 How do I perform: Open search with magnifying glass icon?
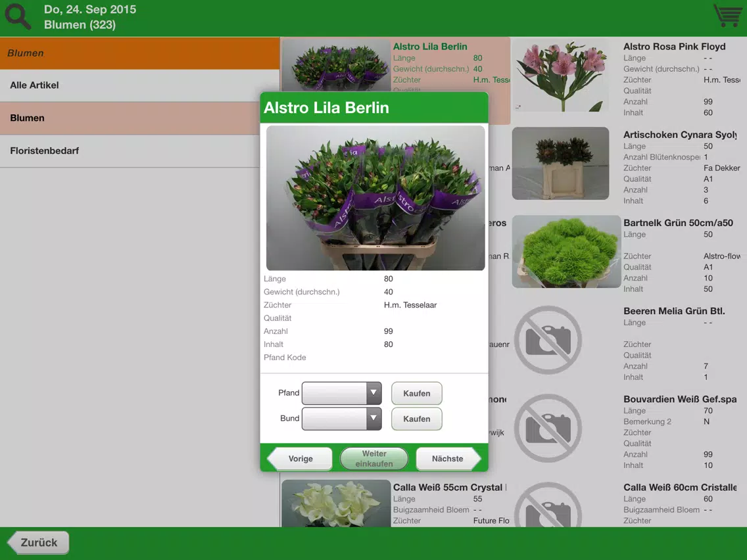[18, 16]
